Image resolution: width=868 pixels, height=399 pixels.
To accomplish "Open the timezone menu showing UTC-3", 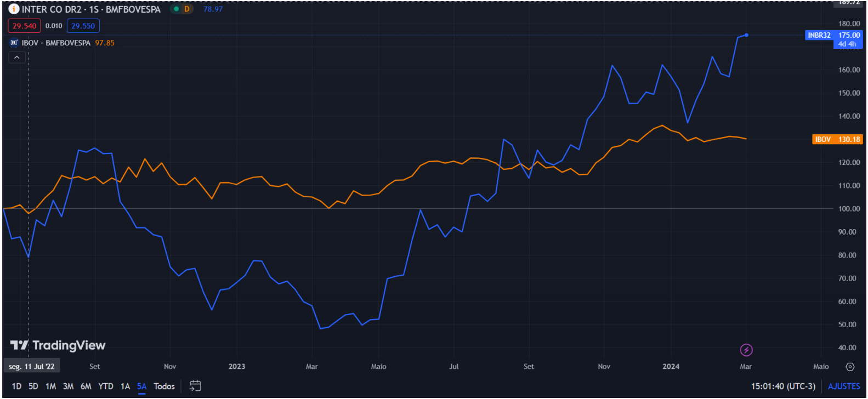I will tap(783, 386).
